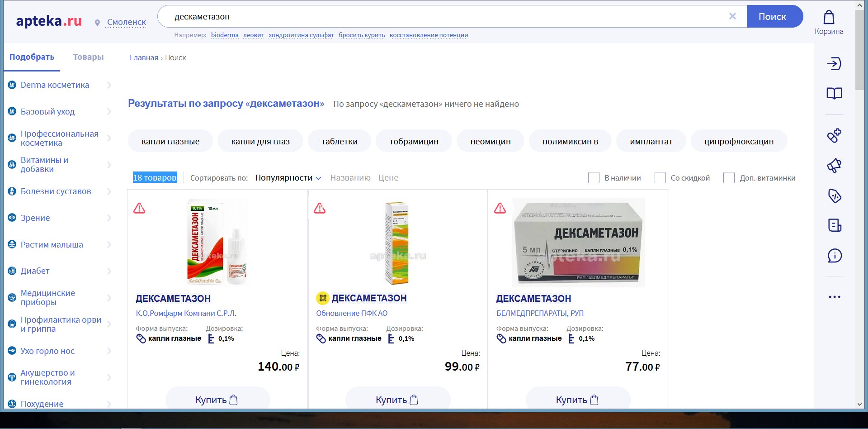Open the К.О.Ромфарм eye drops thumbnail

(x=217, y=243)
